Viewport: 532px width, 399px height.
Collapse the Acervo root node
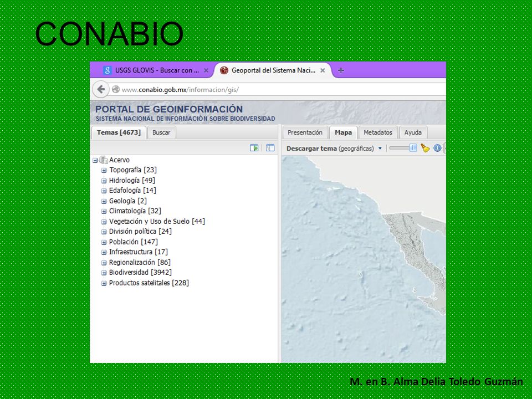(x=95, y=160)
